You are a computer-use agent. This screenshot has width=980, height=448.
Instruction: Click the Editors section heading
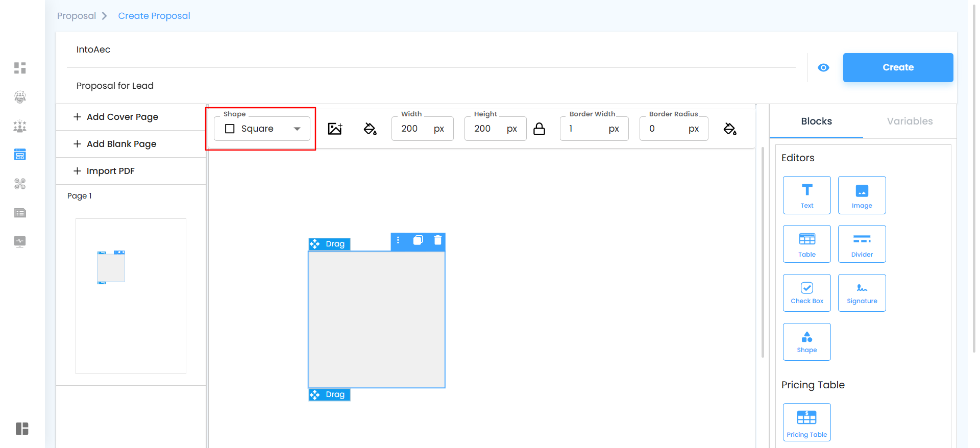click(798, 158)
